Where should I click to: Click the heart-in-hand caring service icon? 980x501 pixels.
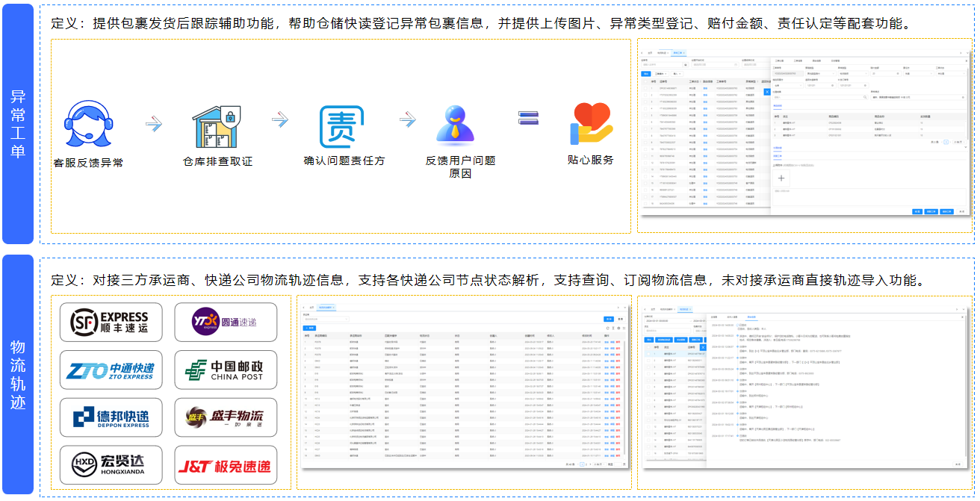pyautogui.click(x=591, y=124)
